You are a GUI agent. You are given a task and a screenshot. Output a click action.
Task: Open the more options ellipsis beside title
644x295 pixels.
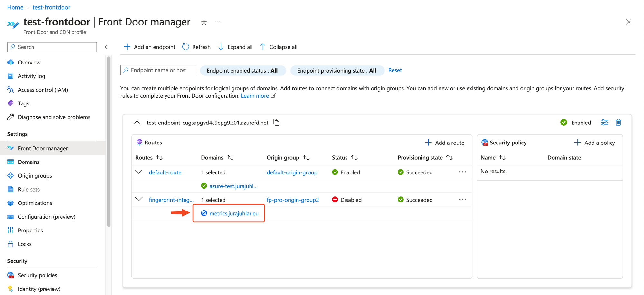point(218,22)
